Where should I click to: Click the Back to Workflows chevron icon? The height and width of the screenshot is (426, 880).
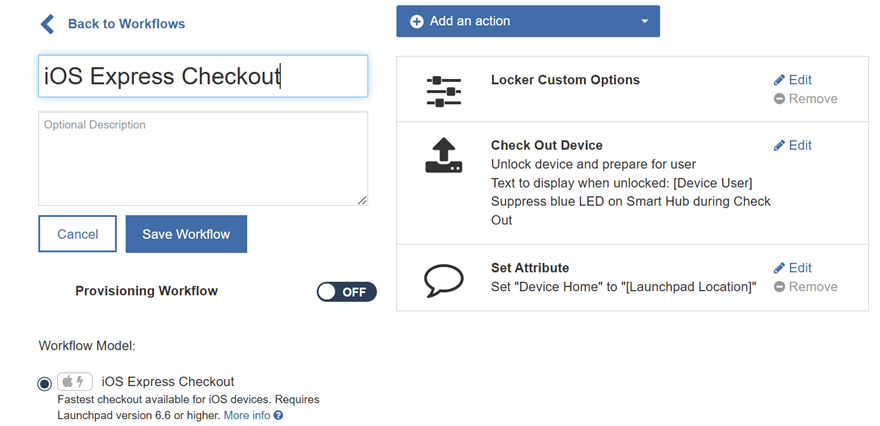47,24
